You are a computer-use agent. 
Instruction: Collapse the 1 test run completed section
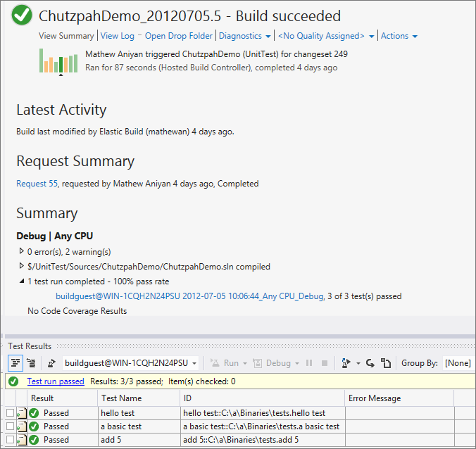point(21,282)
